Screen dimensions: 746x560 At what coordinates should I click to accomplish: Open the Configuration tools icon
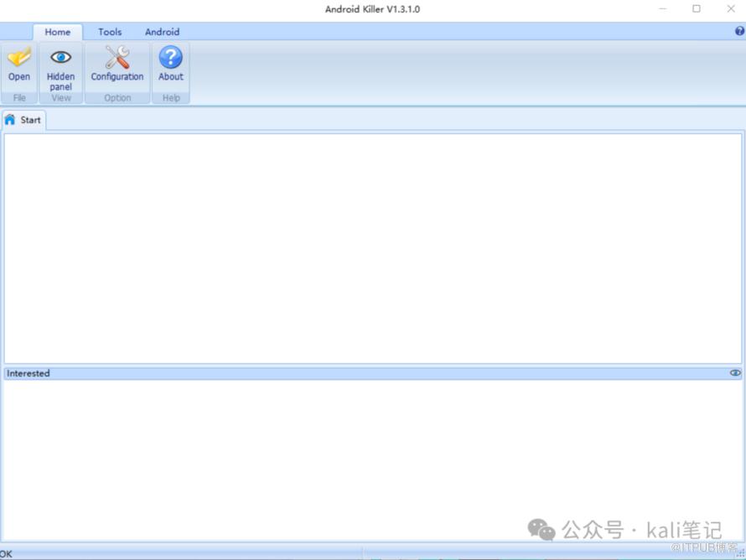coord(117,57)
